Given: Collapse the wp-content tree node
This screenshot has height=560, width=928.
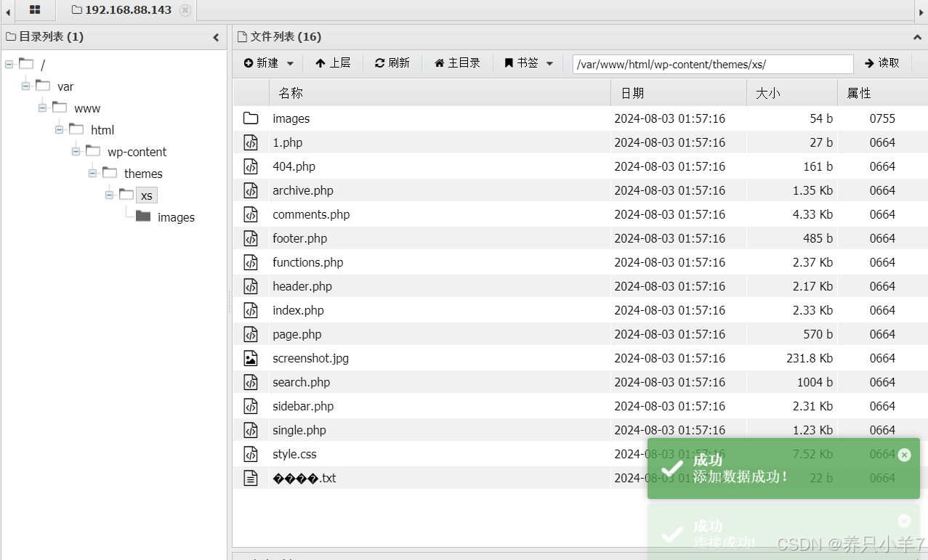Looking at the screenshot, I should (76, 152).
